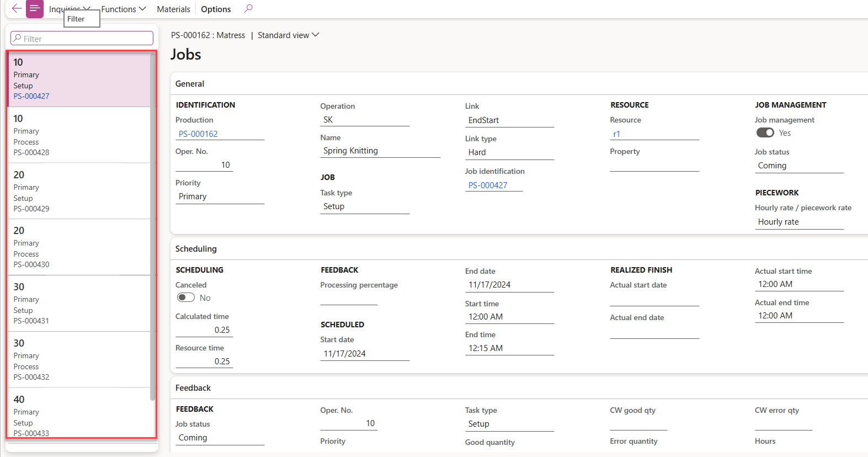The height and width of the screenshot is (457, 868).
Task: Click the Resource time value 0.25
Action: point(204,362)
